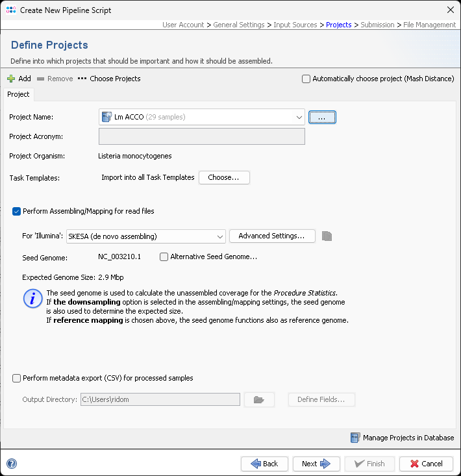The image size is (461, 476).
Task: Proceed with the Next arrow button
Action: tap(316, 464)
